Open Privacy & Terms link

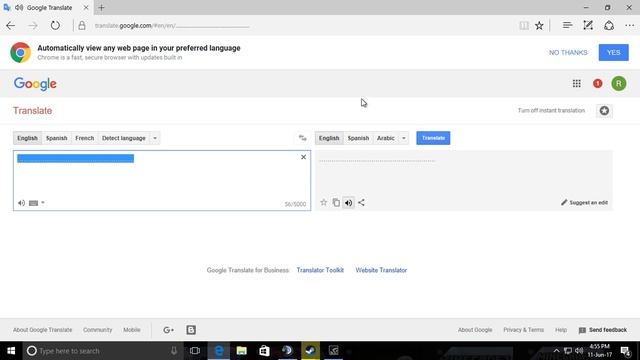pos(523,330)
